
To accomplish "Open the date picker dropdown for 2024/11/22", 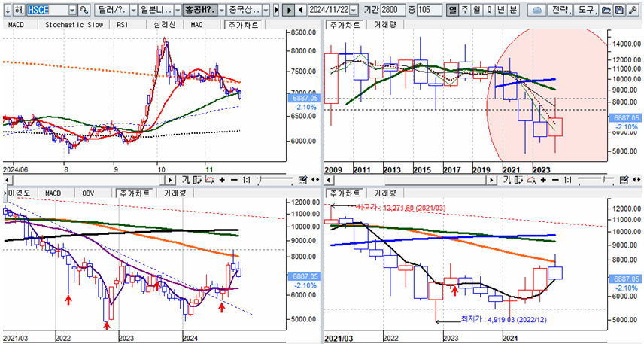I will (354, 10).
